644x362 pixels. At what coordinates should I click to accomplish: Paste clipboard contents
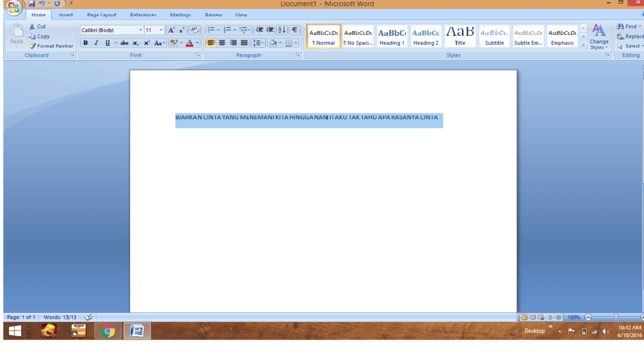coord(17,35)
